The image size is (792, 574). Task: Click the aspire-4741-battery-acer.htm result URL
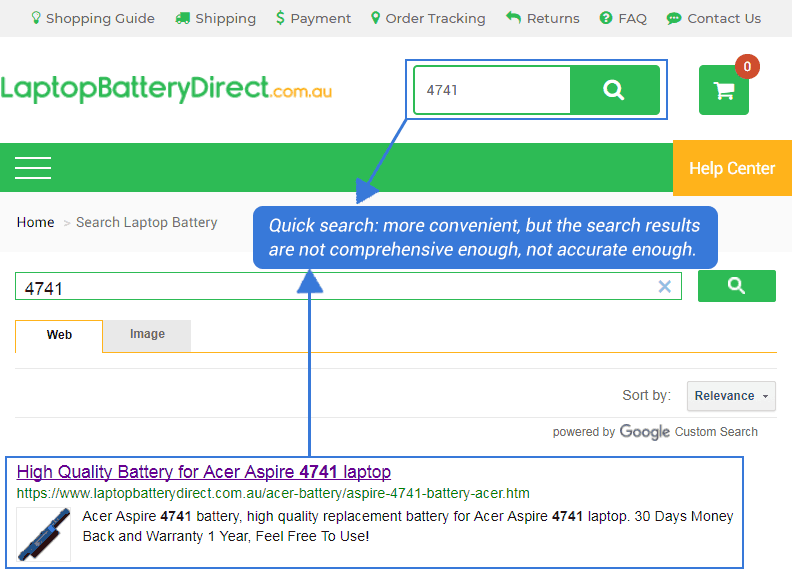273,493
